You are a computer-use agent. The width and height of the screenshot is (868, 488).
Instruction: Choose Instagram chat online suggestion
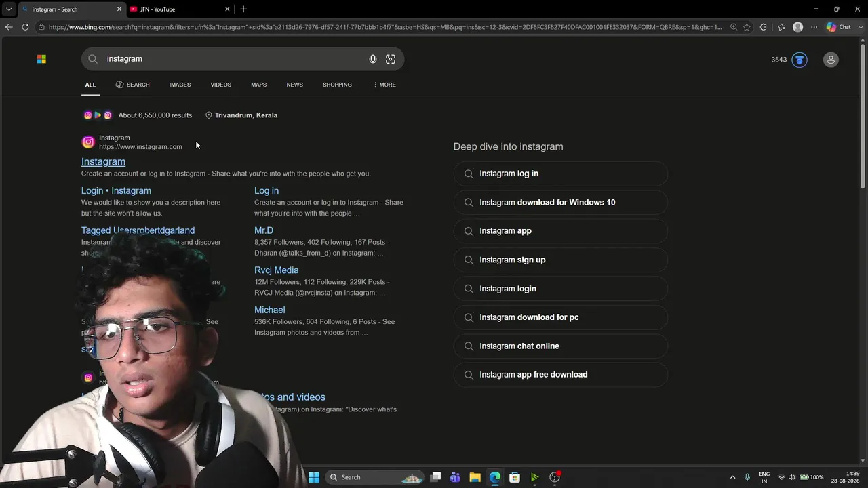coord(561,346)
